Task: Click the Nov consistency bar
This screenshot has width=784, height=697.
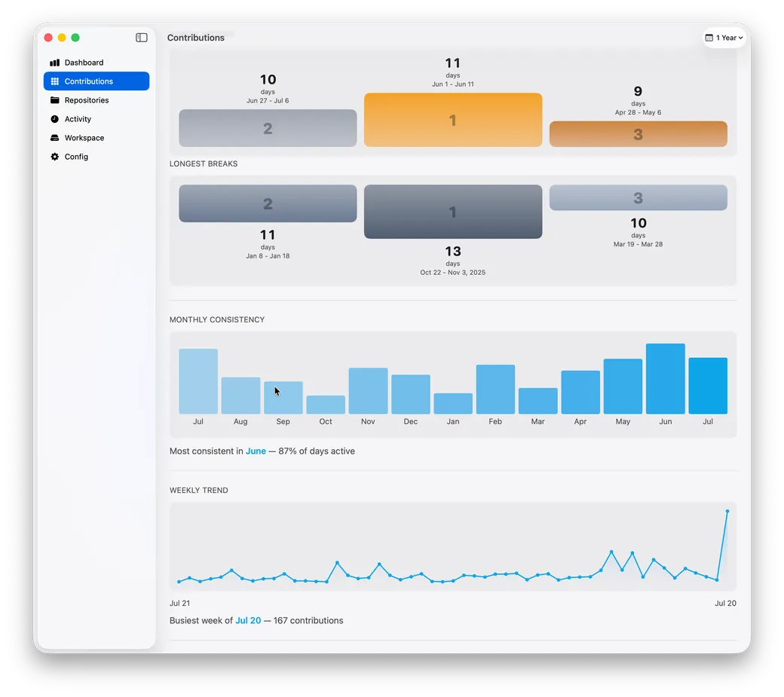Action: (368, 391)
